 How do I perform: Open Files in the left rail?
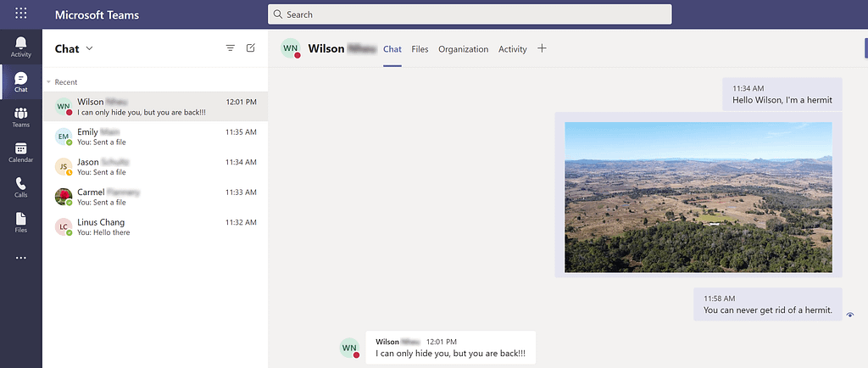[x=20, y=222]
